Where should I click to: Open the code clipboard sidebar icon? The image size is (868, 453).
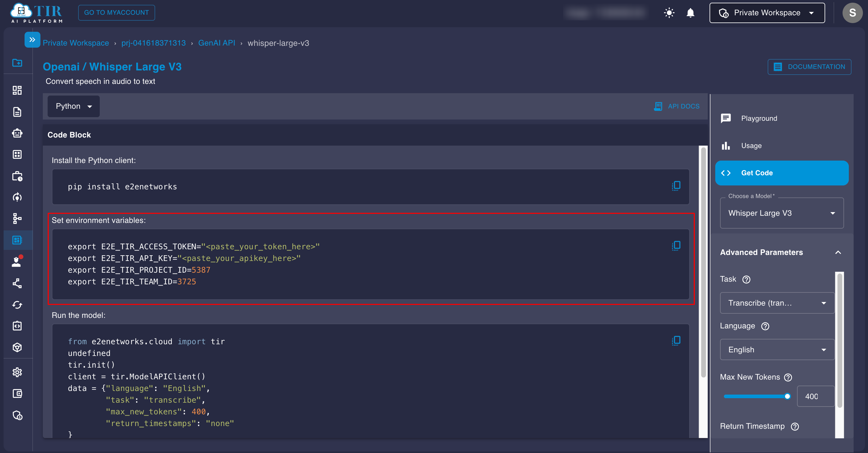[17, 326]
